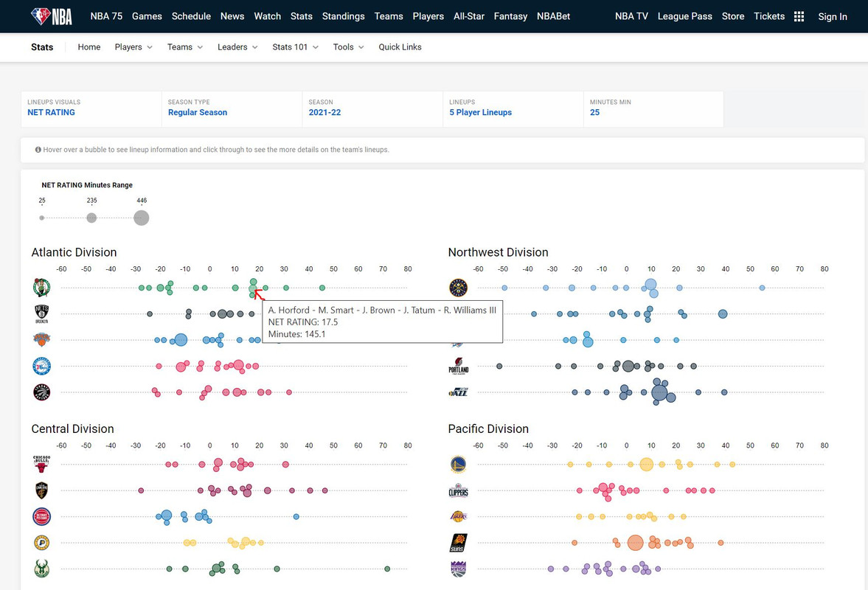This screenshot has height=590, width=868.
Task: Click the Brooklyn Nets team logo
Action: 41,314
